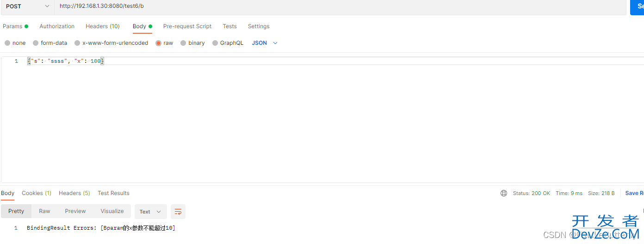Select x-www-form-urlencoded body type
The width and height of the screenshot is (644, 244).
click(111, 43)
